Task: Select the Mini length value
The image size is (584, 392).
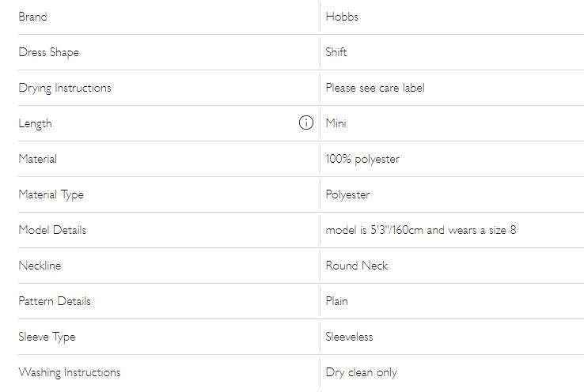Action: 336,123
